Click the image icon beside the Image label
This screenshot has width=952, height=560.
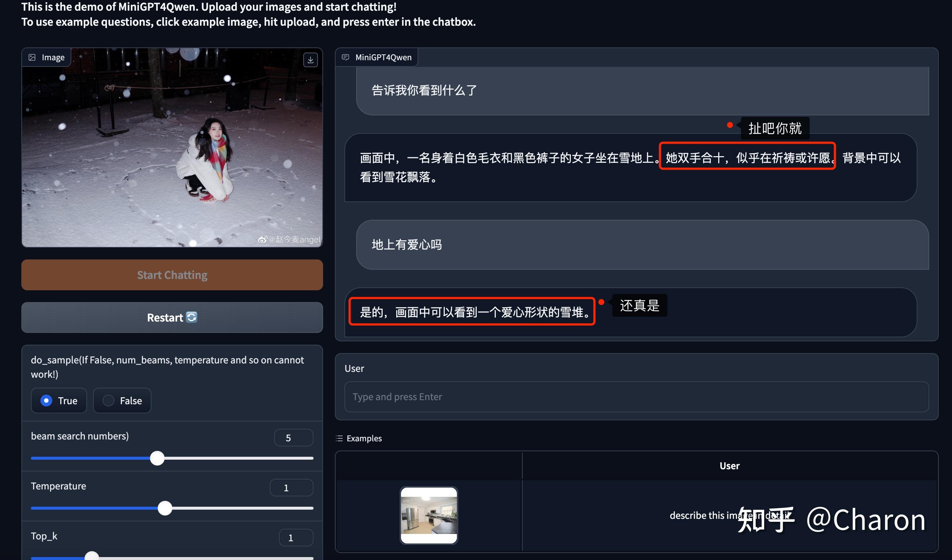coord(33,57)
